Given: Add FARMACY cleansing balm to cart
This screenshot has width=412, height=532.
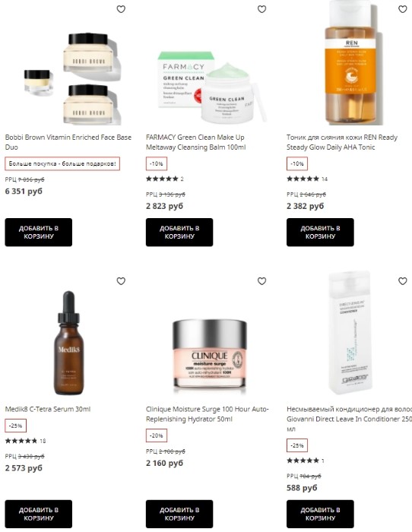Looking at the screenshot, I should [x=179, y=232].
